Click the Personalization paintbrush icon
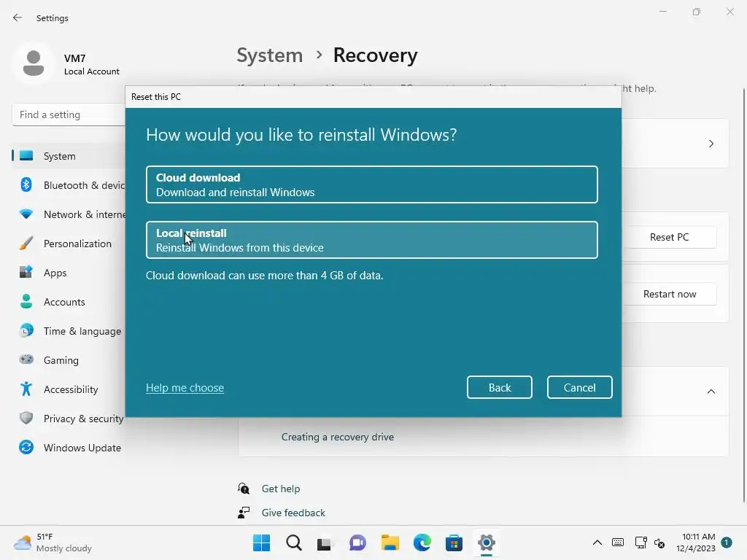 point(26,244)
